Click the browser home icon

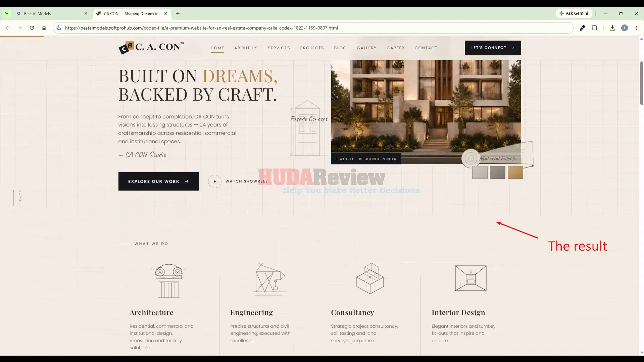point(44,28)
